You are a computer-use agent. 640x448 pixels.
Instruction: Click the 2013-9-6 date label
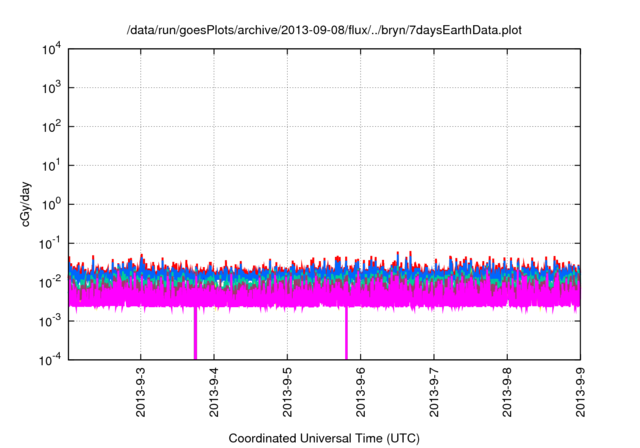click(360, 392)
